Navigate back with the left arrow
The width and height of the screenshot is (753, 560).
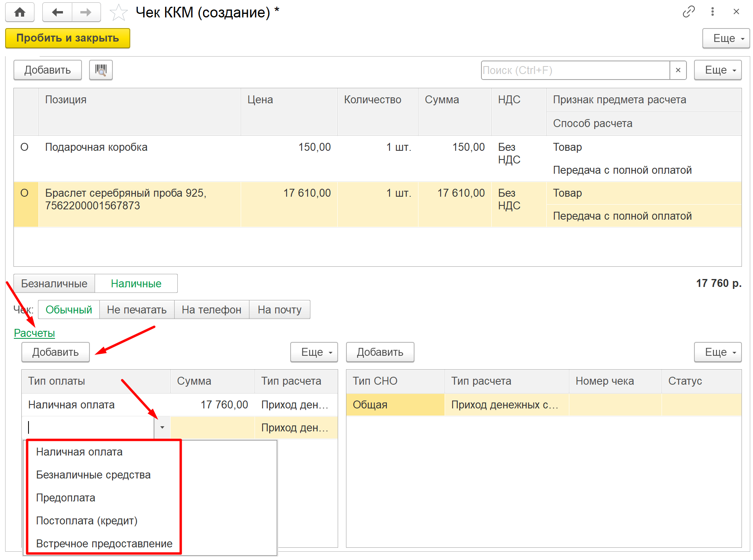click(x=57, y=12)
